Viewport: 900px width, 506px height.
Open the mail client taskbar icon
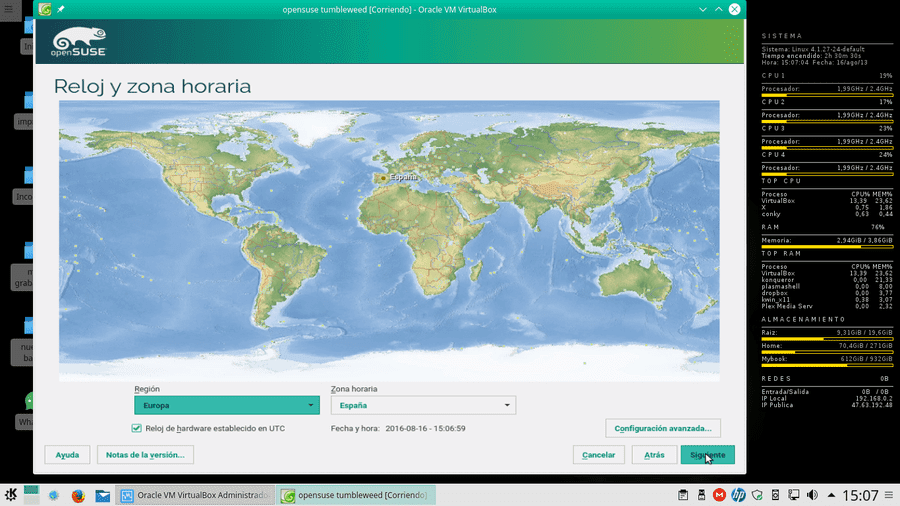pyautogui.click(x=103, y=495)
